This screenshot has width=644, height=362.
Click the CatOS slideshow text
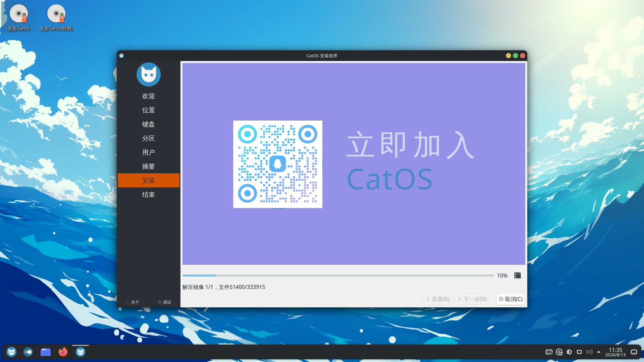pos(389,179)
